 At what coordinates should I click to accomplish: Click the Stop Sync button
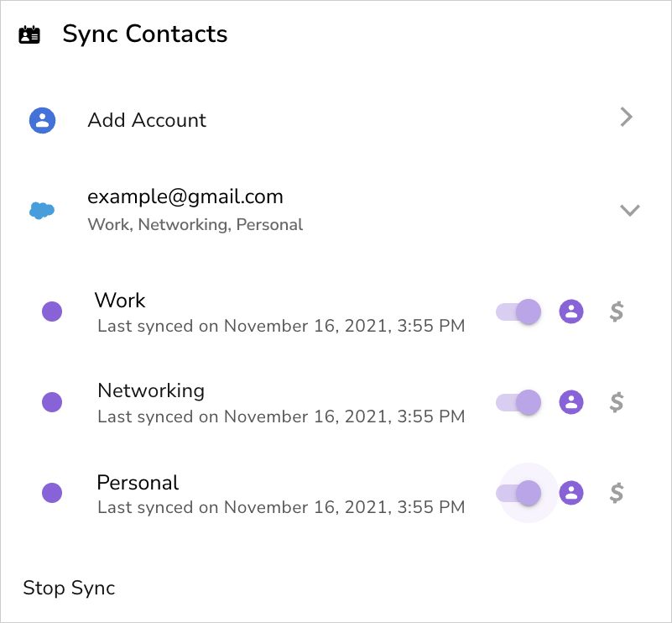click(69, 588)
